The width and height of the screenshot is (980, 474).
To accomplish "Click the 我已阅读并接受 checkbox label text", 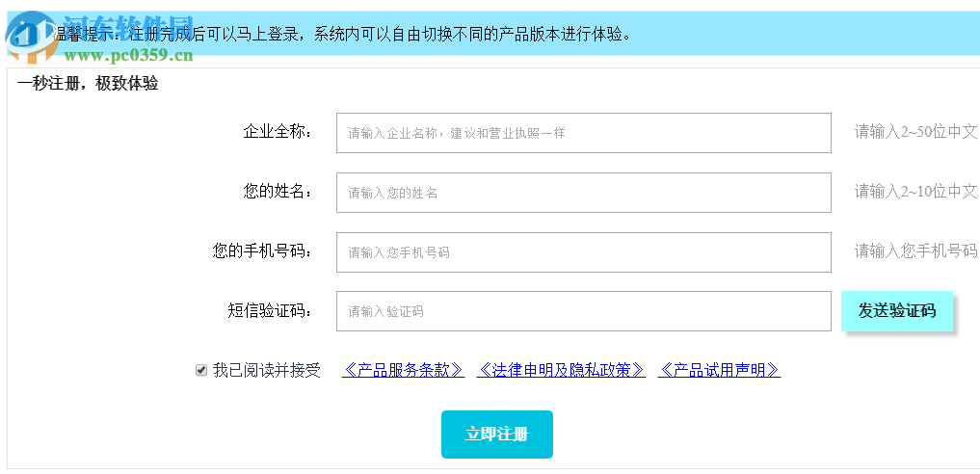I will tap(267, 370).
